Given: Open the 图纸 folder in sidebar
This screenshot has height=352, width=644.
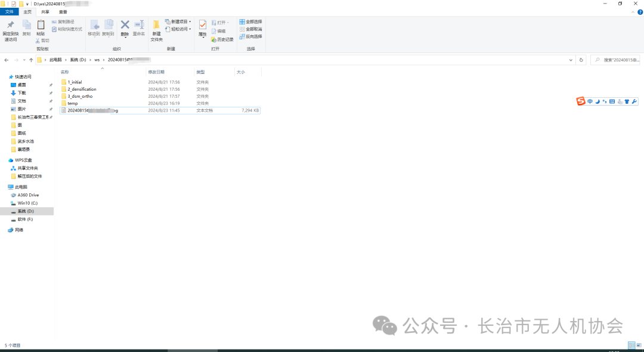Looking at the screenshot, I should pyautogui.click(x=22, y=133).
